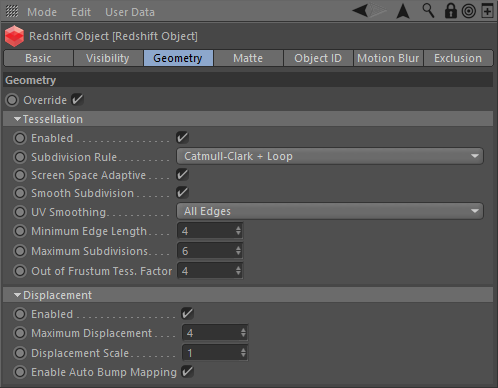Open new attribute manager plus icon
Image resolution: width=498 pixels, height=388 pixels.
coord(487,11)
